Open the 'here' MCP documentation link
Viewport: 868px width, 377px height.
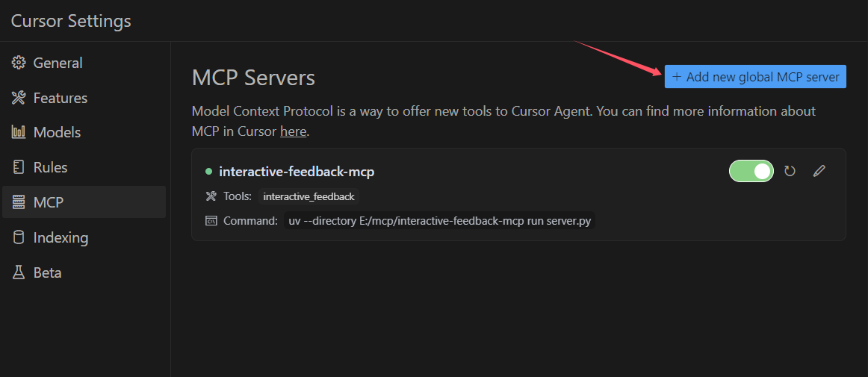click(294, 132)
